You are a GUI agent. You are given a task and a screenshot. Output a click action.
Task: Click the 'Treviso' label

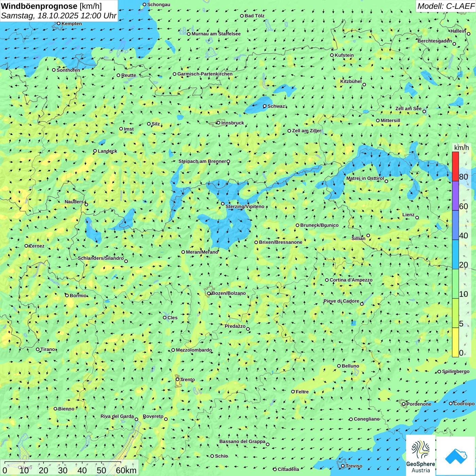pyautogui.click(x=354, y=466)
